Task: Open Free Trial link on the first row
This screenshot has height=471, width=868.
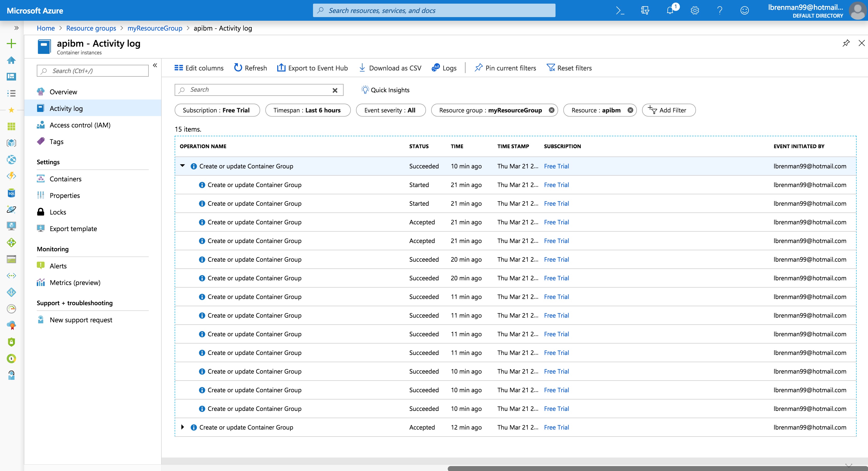Action: (x=556, y=166)
